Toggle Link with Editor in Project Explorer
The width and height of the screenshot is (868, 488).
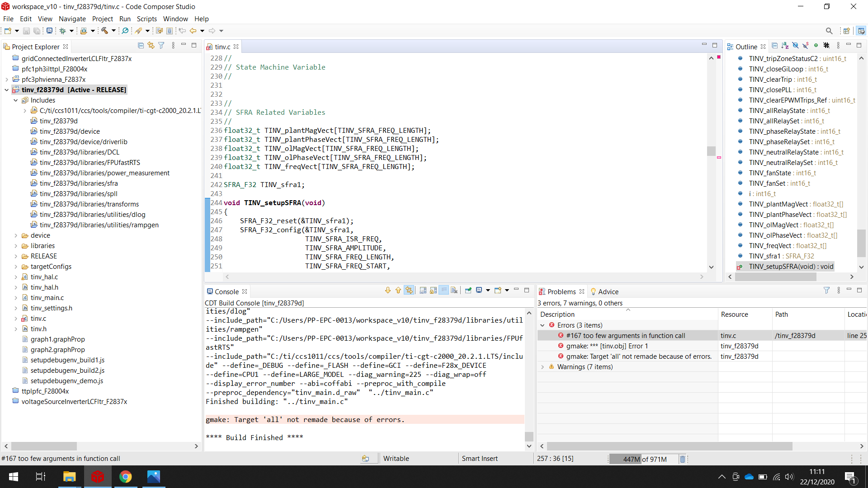click(x=151, y=46)
